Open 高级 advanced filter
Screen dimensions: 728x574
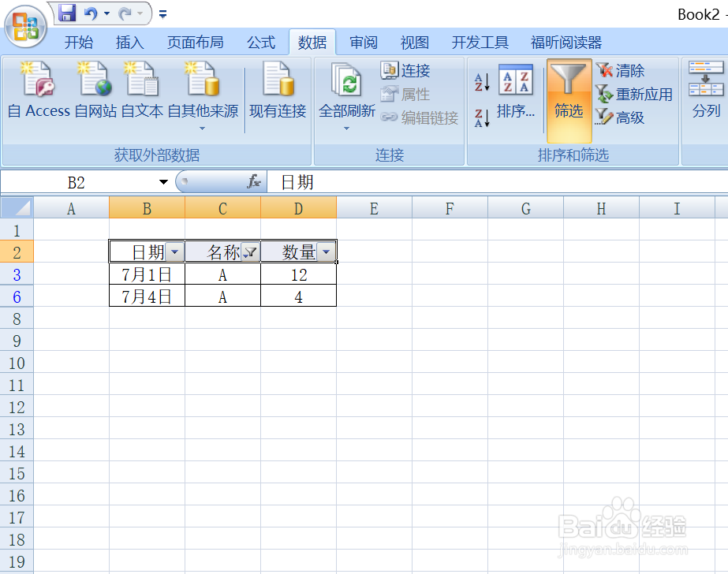click(x=620, y=117)
